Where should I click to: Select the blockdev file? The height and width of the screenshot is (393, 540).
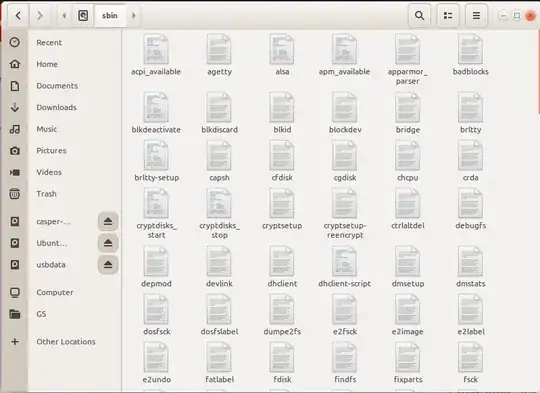point(345,113)
